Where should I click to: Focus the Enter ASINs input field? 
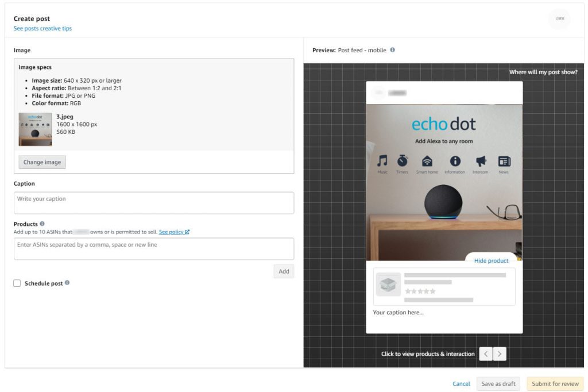[154, 248]
